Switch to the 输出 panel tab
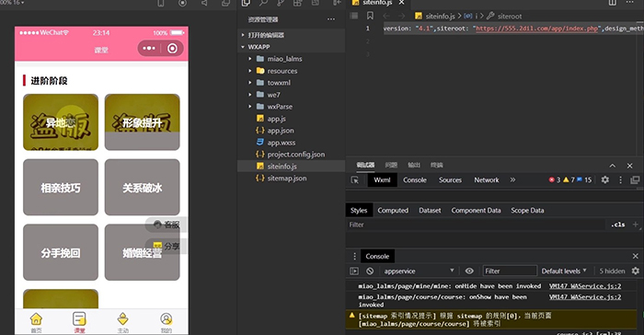The width and height of the screenshot is (644, 335). [x=414, y=165]
